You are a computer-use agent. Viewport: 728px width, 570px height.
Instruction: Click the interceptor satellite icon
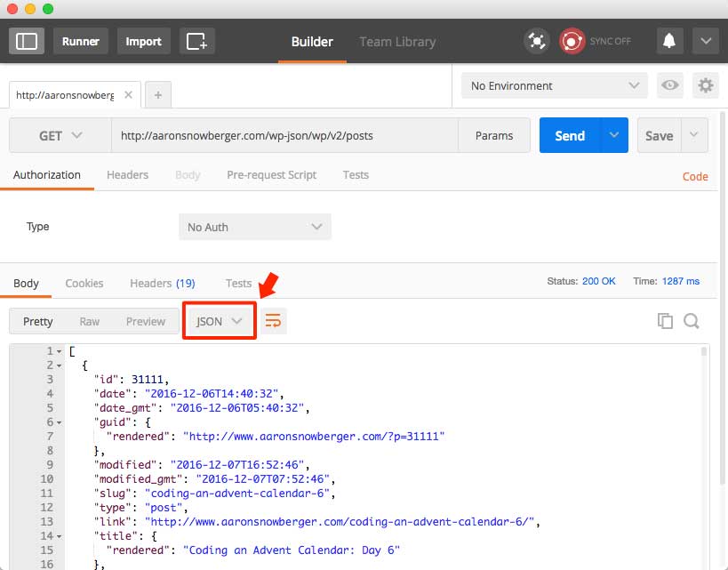[x=537, y=41]
